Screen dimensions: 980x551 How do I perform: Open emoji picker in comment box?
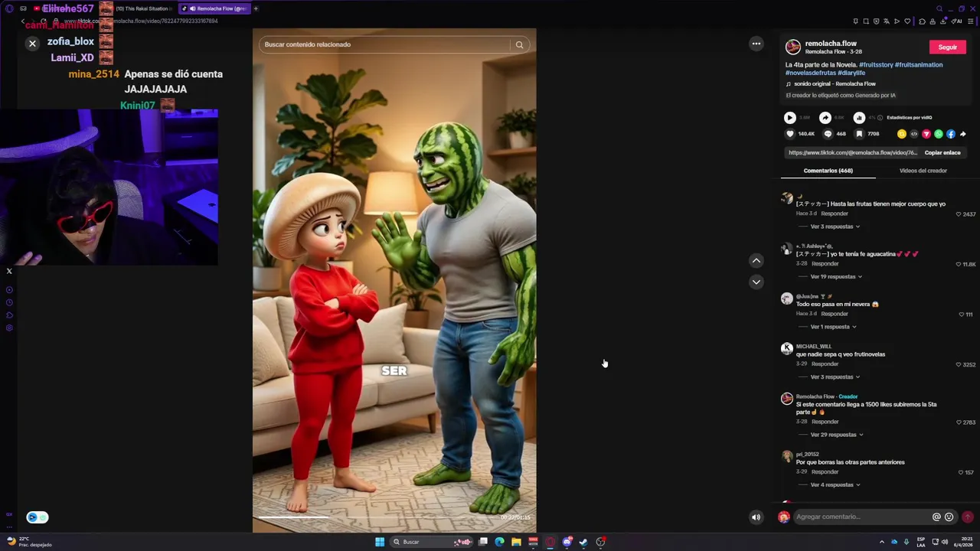(949, 517)
